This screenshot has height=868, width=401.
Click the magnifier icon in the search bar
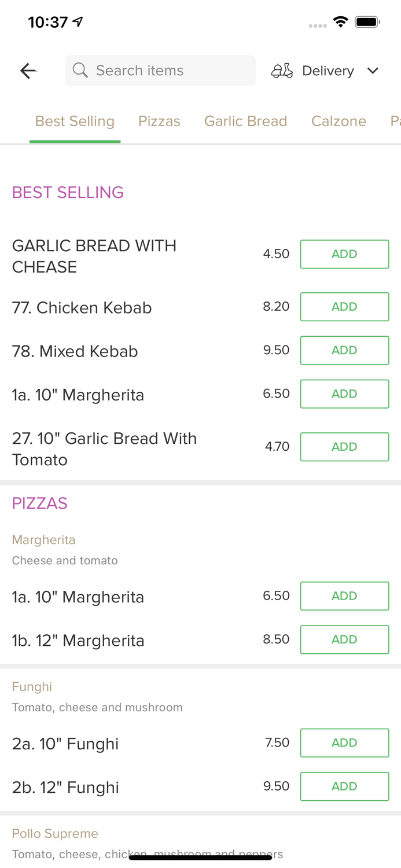click(x=80, y=70)
